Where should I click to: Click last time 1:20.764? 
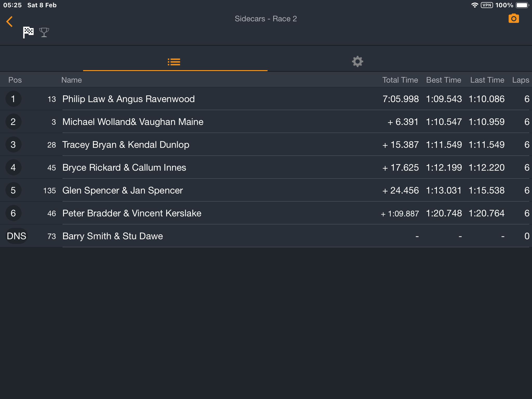tap(487, 213)
